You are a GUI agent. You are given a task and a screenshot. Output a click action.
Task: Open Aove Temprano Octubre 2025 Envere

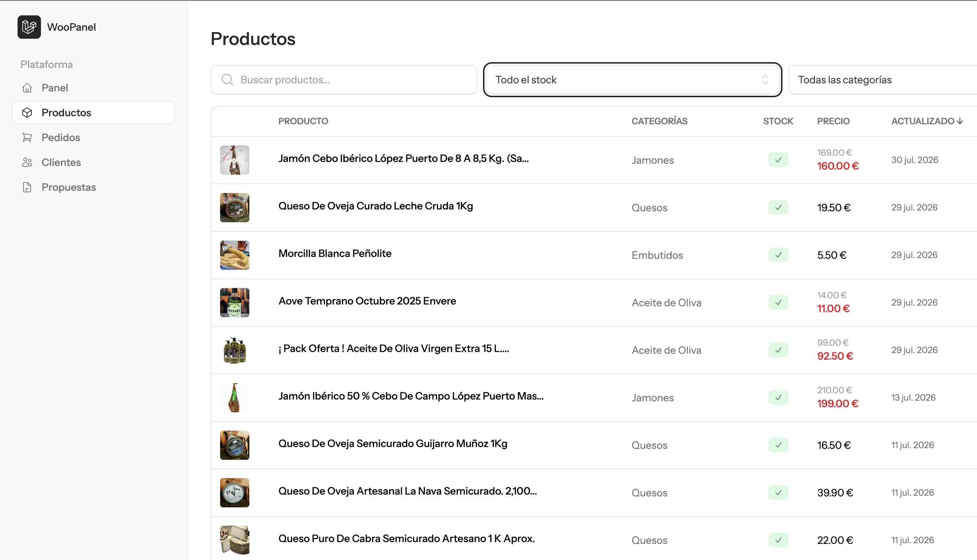tap(367, 301)
